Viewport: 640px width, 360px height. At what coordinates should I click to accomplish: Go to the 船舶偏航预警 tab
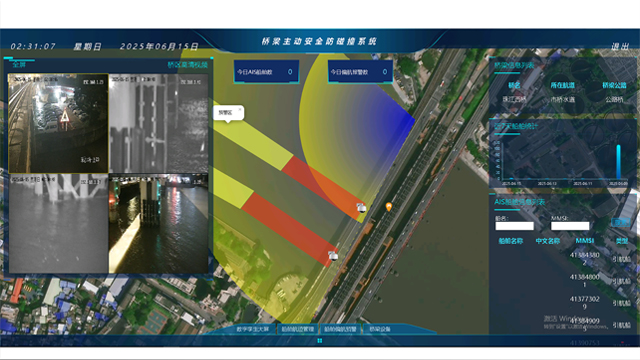[x=340, y=329]
